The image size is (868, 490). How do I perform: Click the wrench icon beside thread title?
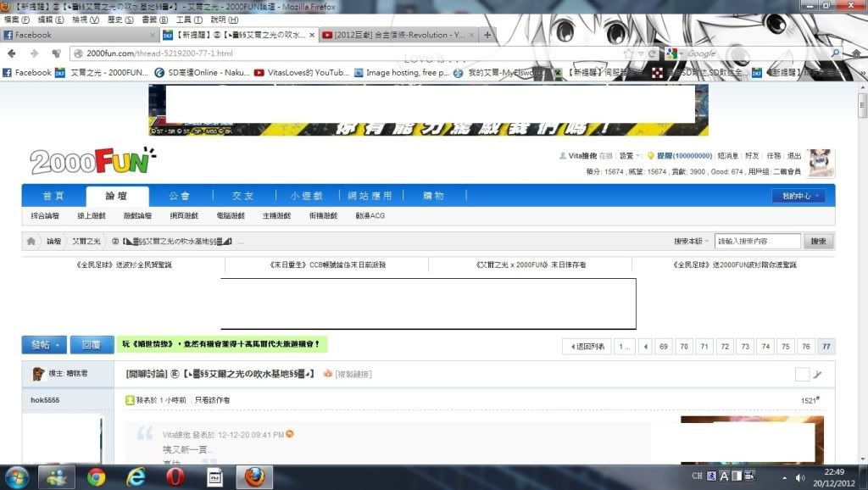coord(818,375)
